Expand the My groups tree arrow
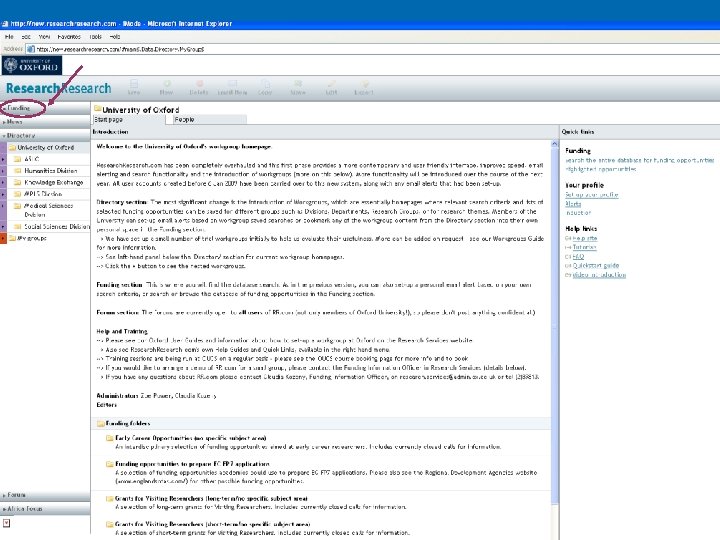The width and height of the screenshot is (720, 540). pos(3,238)
